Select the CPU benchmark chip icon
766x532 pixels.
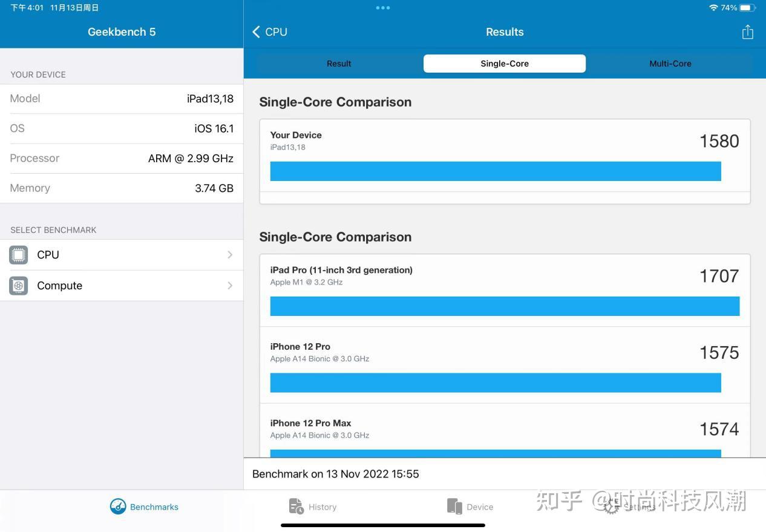coord(18,254)
